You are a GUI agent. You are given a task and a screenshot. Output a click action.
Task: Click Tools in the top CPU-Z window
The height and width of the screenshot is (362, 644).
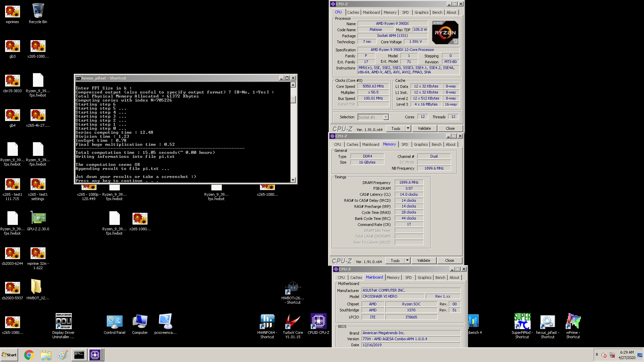click(x=396, y=128)
